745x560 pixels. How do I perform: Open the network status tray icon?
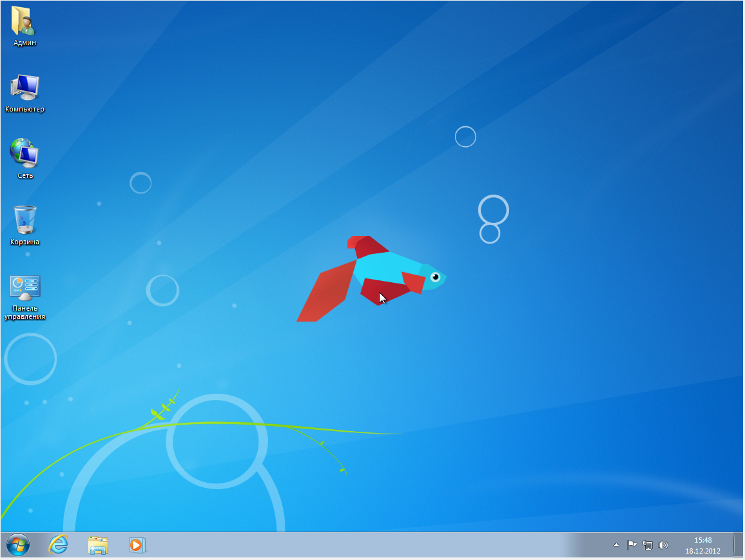[647, 545]
